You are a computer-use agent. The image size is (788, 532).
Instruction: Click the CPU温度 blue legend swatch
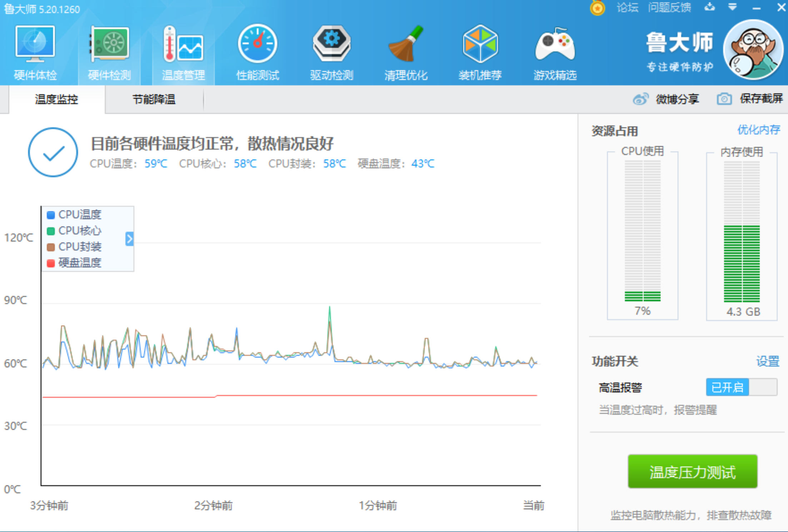click(51, 215)
